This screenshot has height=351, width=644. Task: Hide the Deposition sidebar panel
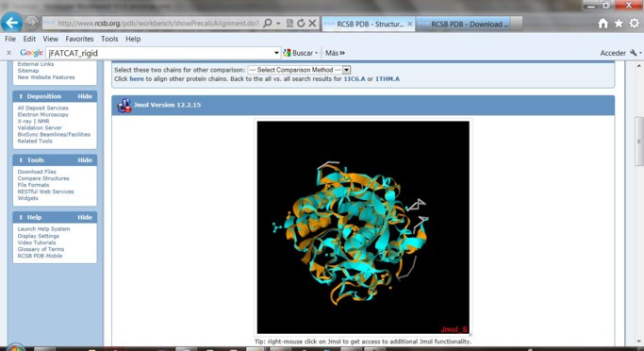tap(85, 96)
